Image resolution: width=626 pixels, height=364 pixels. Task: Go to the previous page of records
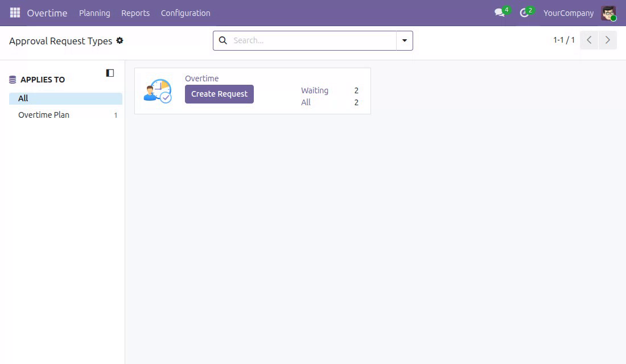click(589, 40)
